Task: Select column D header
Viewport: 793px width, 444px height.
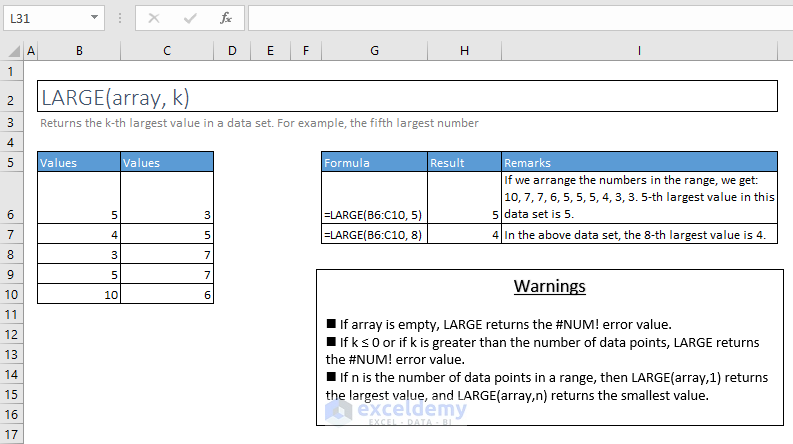Action: click(x=232, y=51)
